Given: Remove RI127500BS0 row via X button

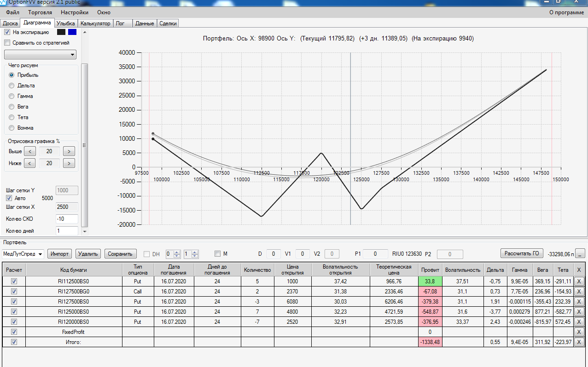Looking at the screenshot, I should point(579,301).
